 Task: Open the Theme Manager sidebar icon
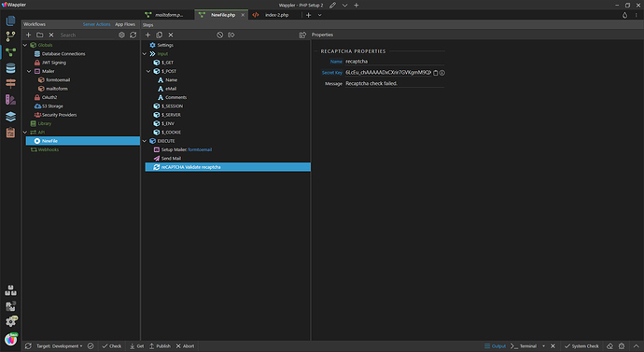(10, 99)
